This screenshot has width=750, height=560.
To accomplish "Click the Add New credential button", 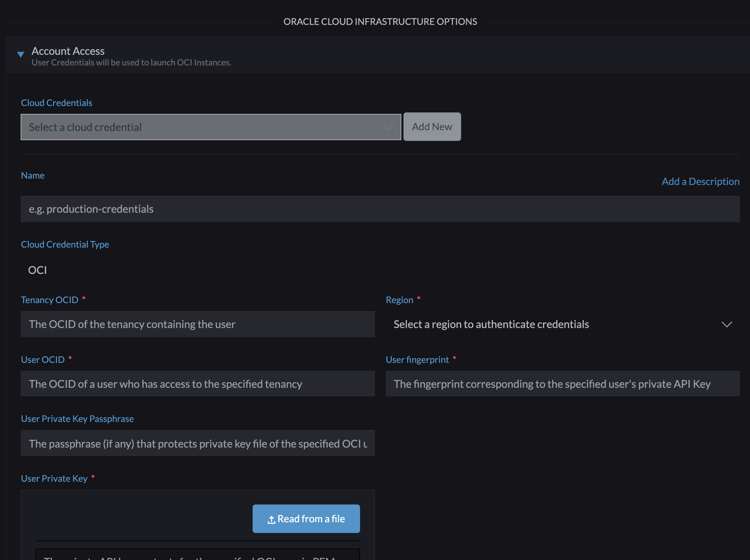I will click(x=432, y=126).
